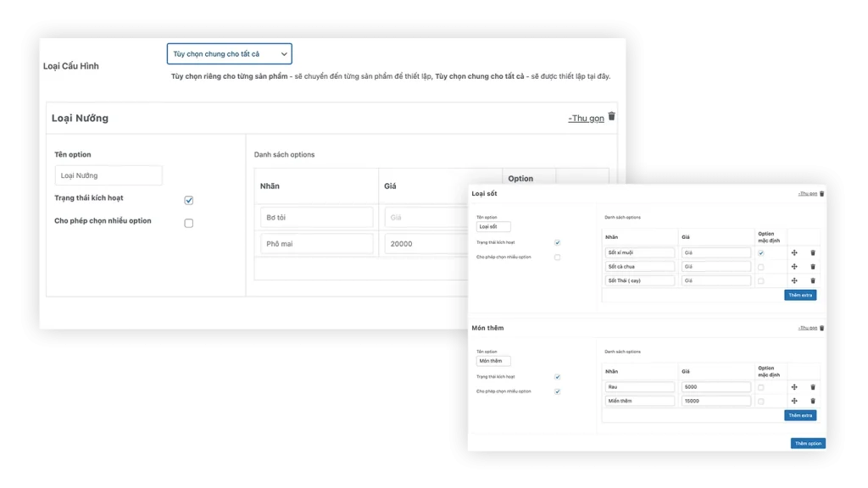Toggle Trạng thái kích hoạt for Loại Nướng
The height and width of the screenshot is (488, 868).
(x=188, y=200)
